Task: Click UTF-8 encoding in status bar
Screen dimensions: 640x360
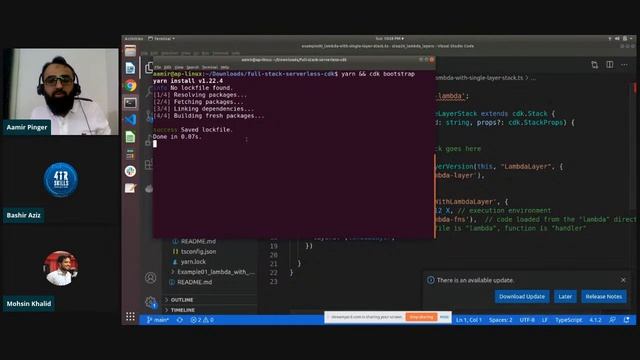Action: 527,320
